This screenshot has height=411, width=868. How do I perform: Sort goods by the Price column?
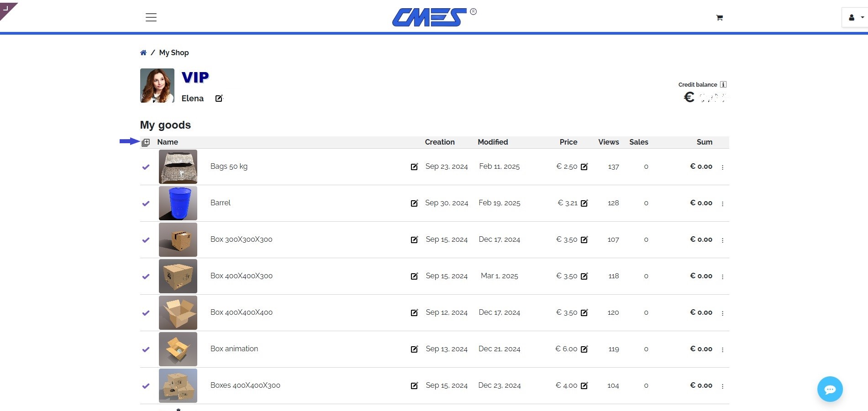pyautogui.click(x=568, y=142)
